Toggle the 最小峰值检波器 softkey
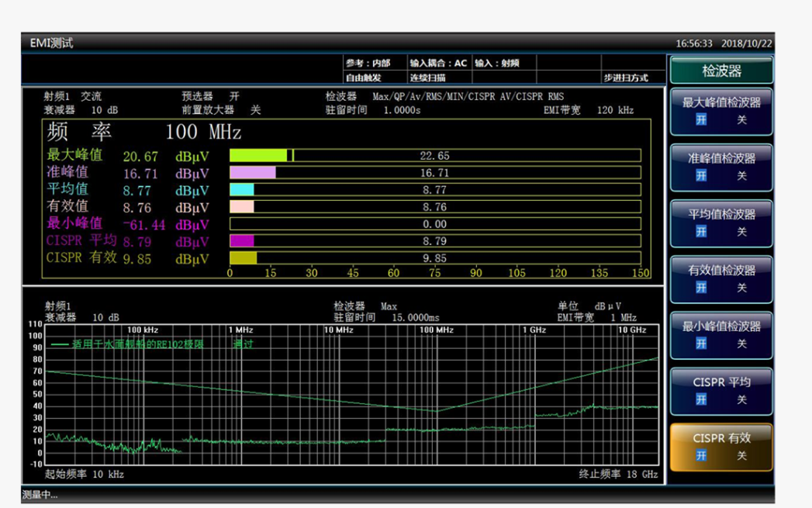Screen dimensions: 812x508 (721, 334)
